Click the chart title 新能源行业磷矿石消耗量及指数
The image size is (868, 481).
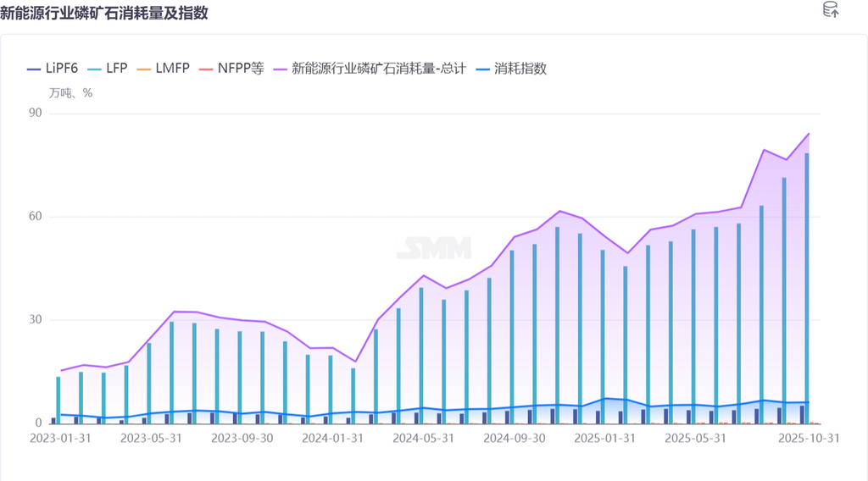point(104,13)
